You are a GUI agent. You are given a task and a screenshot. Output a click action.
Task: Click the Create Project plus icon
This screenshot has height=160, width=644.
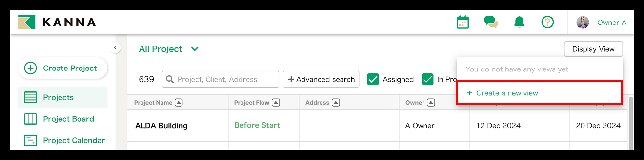tap(30, 68)
